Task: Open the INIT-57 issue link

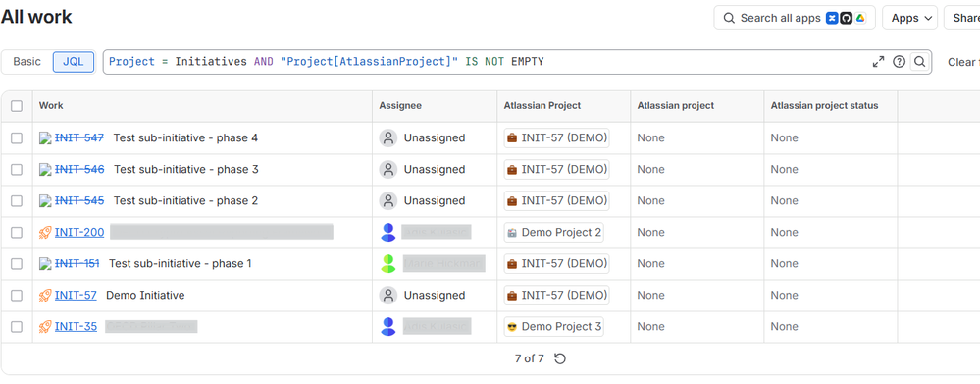Action: [x=76, y=296]
